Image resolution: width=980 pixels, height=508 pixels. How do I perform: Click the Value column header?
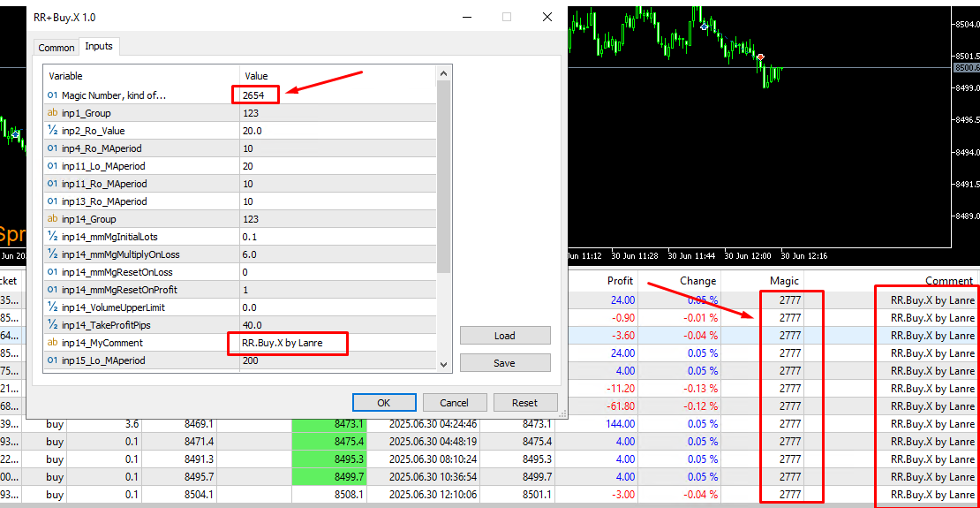(337, 76)
